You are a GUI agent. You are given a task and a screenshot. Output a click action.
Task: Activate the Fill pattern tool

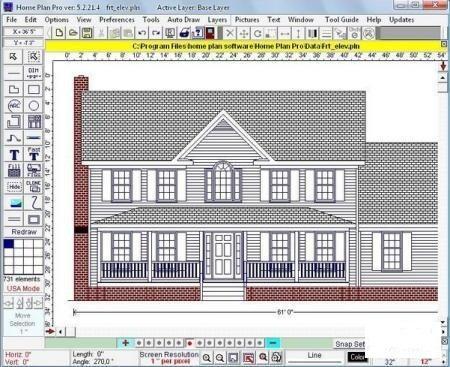[x=14, y=170]
